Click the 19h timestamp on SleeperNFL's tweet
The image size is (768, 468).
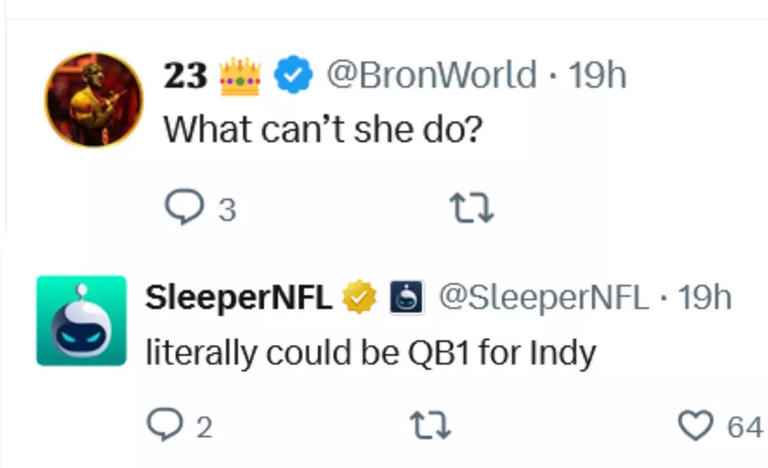click(x=704, y=297)
